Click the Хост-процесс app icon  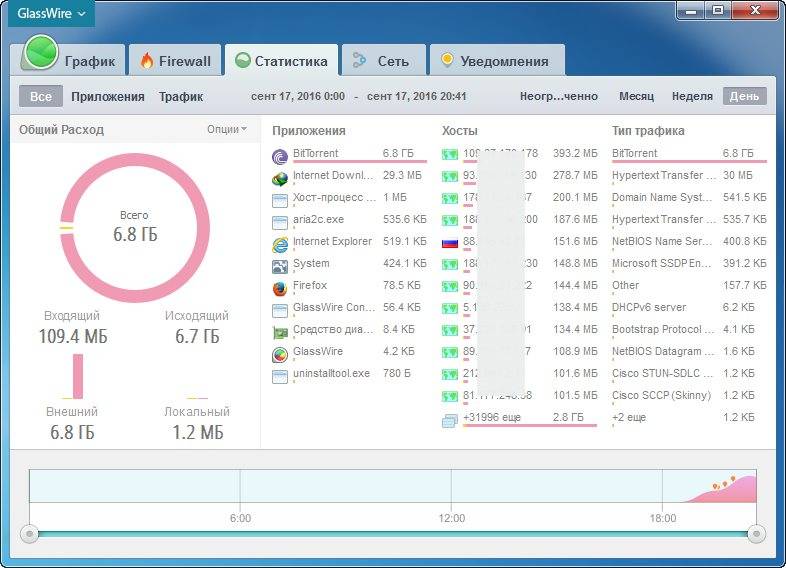point(280,201)
